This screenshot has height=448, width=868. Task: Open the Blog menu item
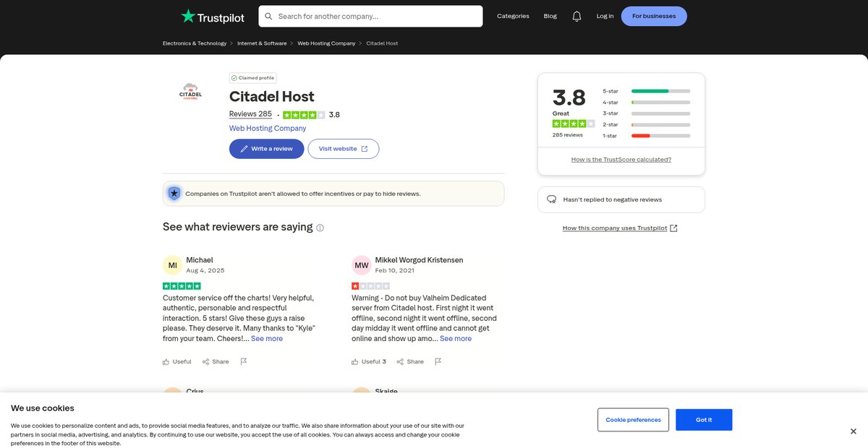(x=550, y=16)
